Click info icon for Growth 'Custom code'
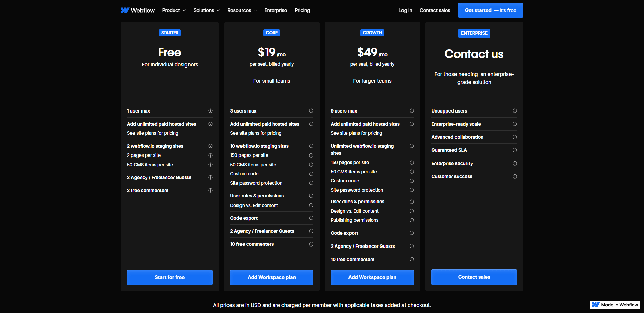644x313 pixels. [412, 181]
